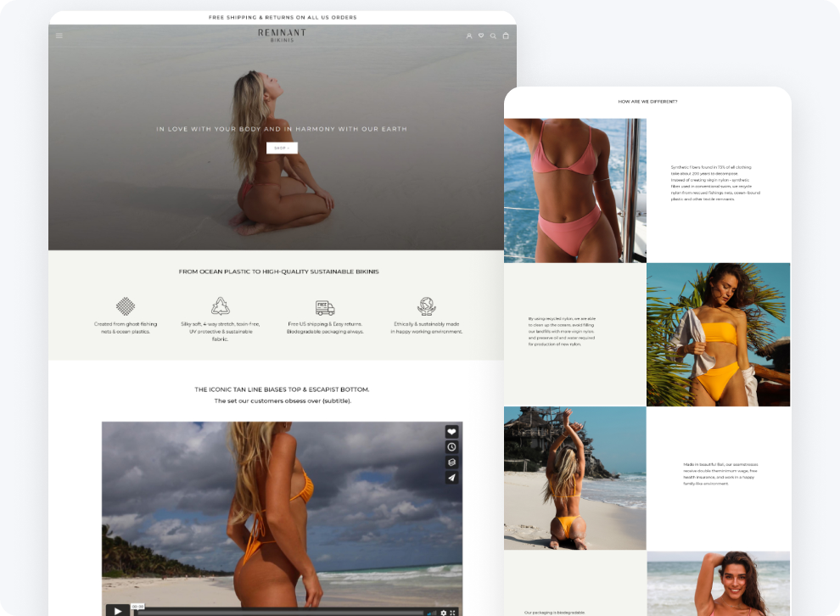
Task: Click the video progress bar to seek
Action: pos(280,612)
